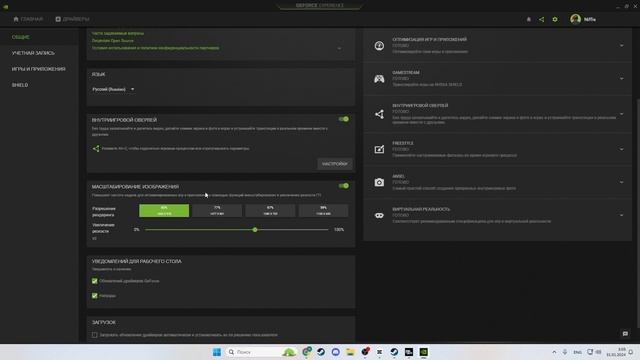The width and height of the screenshot is (640, 360).
Task: Adjust the sharpening slider handle
Action: (255, 230)
